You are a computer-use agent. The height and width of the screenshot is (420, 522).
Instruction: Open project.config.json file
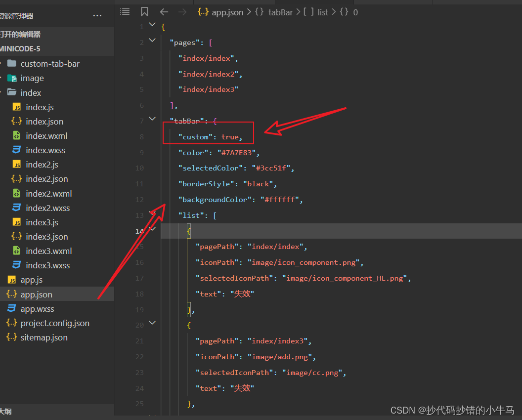55,323
